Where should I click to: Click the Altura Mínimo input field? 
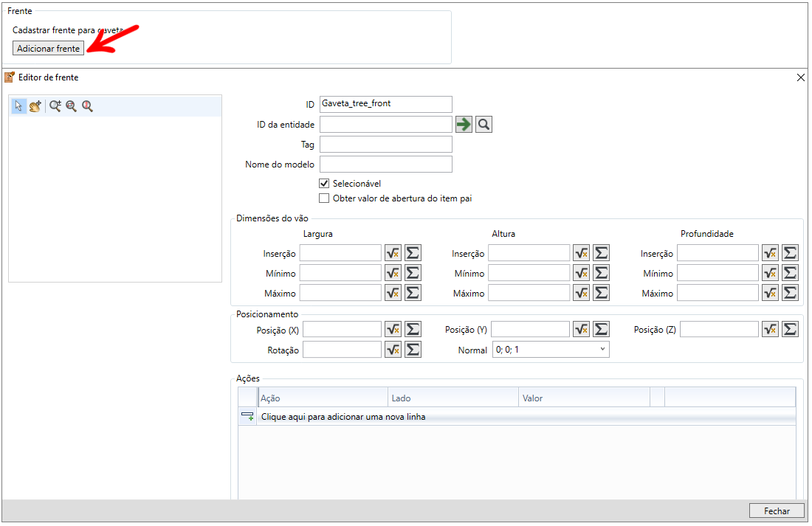coord(529,273)
